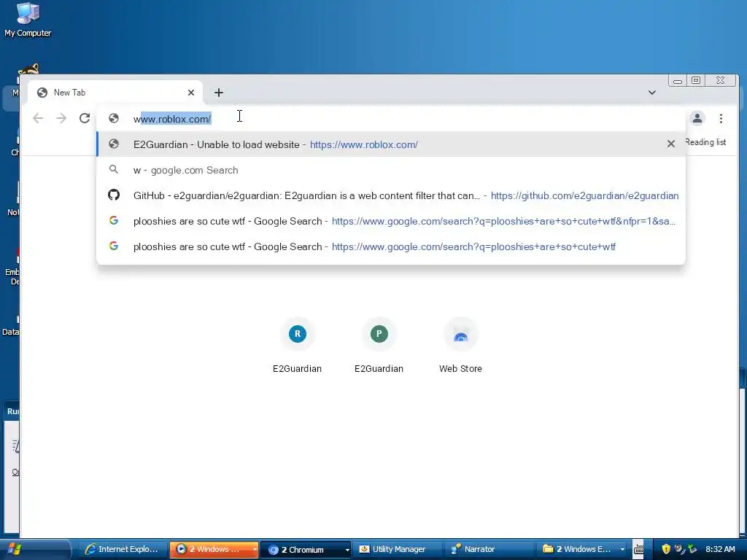Click the GitHub octocat icon in suggestions
The width and height of the screenshot is (747, 560).
pyautogui.click(x=113, y=195)
